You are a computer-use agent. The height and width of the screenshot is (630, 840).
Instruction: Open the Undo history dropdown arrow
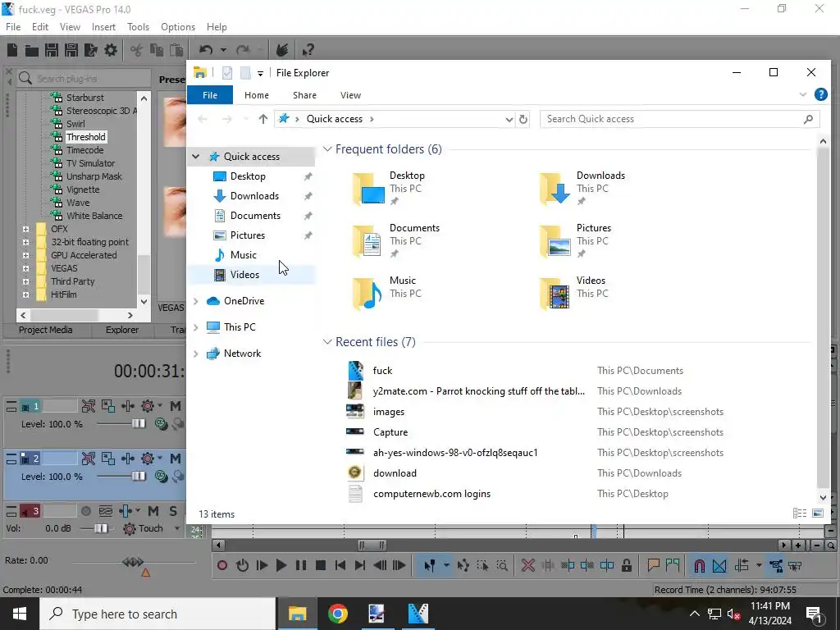point(223,50)
